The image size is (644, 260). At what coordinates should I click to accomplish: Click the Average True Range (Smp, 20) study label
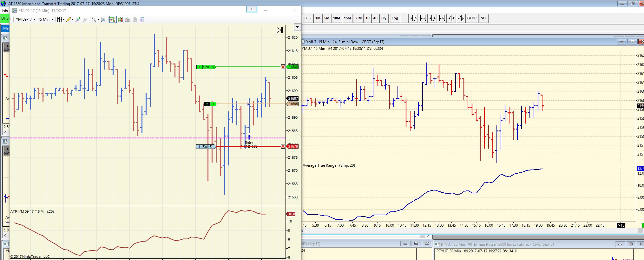[329, 165]
